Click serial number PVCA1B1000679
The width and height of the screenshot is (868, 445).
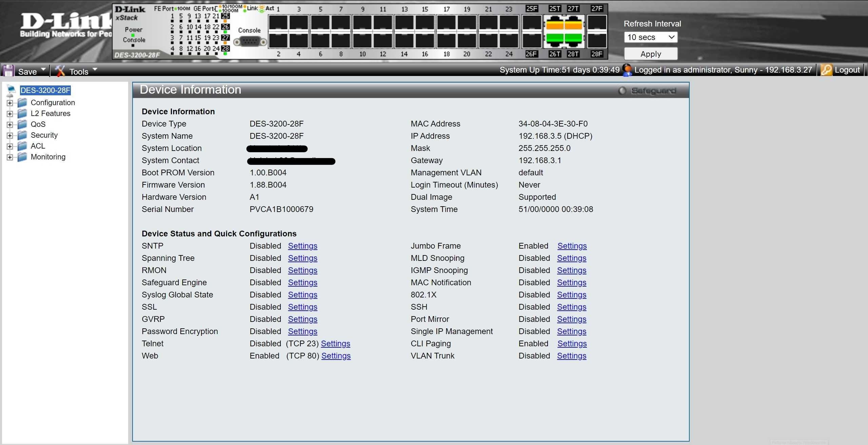coord(281,209)
